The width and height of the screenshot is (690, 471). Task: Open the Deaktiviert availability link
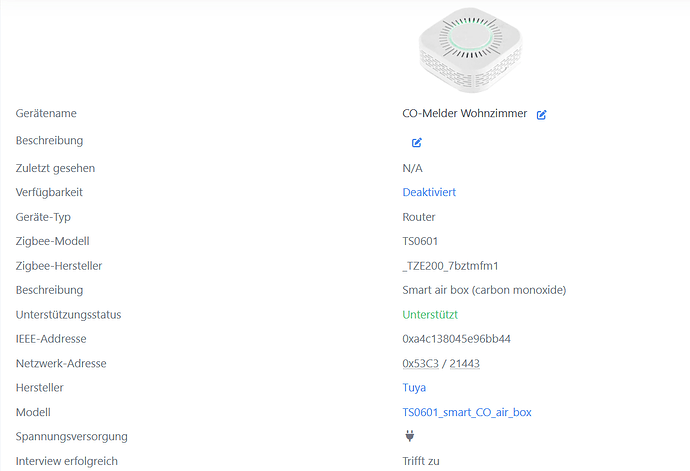pyautogui.click(x=429, y=192)
